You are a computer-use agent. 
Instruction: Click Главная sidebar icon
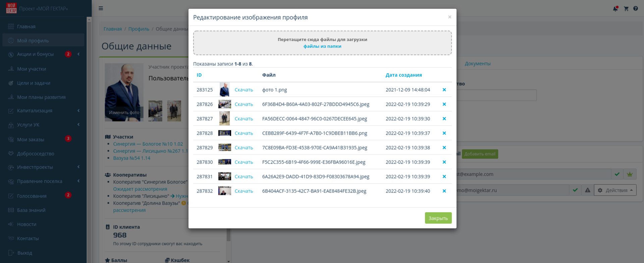pos(11,27)
